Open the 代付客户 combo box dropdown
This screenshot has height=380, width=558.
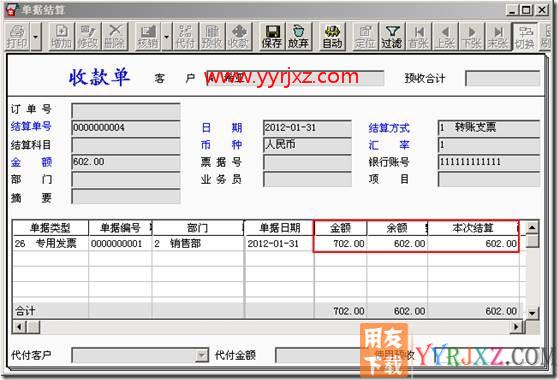coord(202,355)
